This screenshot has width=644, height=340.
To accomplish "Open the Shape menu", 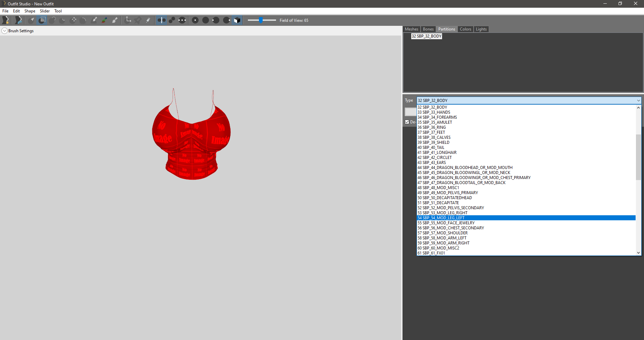I will 30,11.
